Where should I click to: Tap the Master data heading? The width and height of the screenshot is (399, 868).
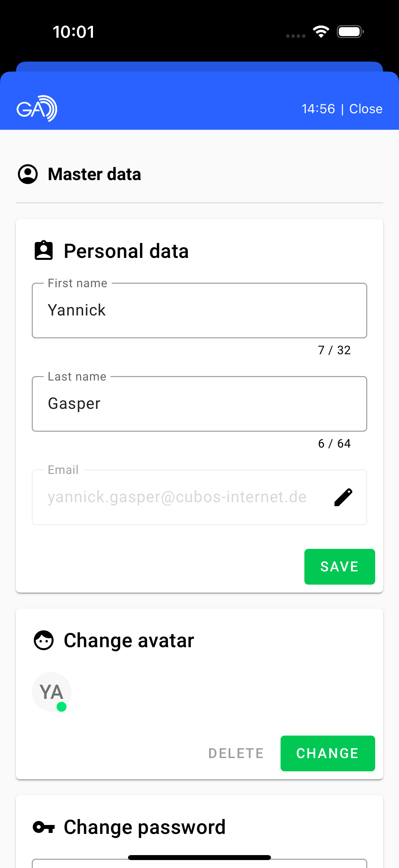pos(94,174)
